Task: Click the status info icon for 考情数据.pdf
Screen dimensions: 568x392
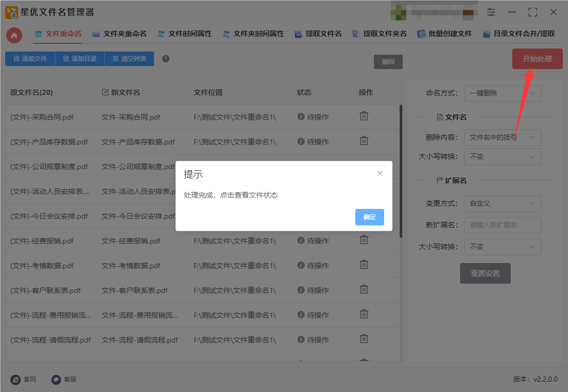Action: (301, 265)
